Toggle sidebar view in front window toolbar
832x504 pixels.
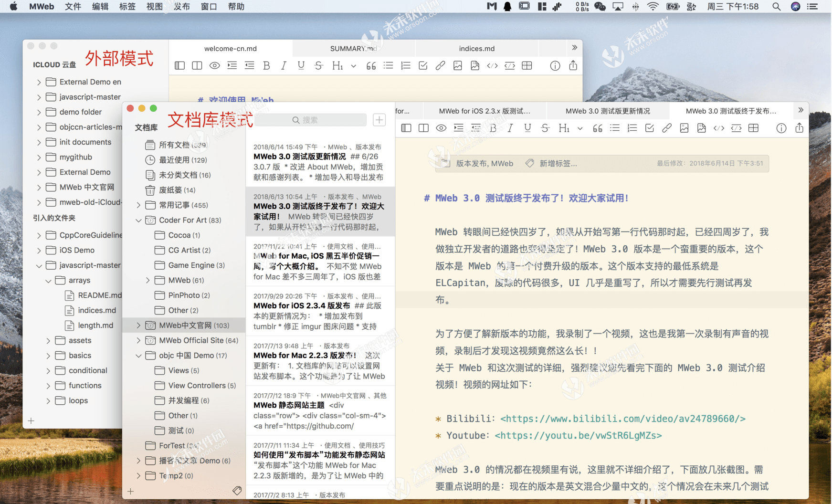(406, 128)
